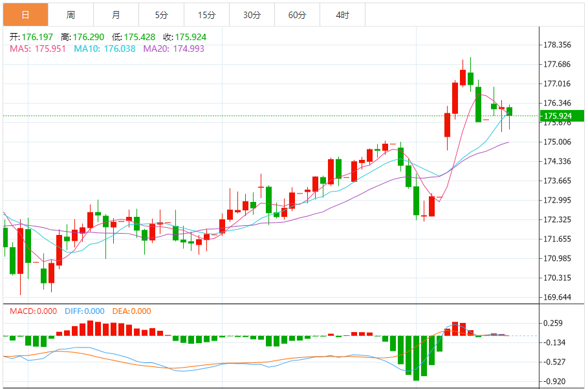The image size is (588, 389).
Task: Click the 0.259 MACD axis label
Action: [x=553, y=323]
